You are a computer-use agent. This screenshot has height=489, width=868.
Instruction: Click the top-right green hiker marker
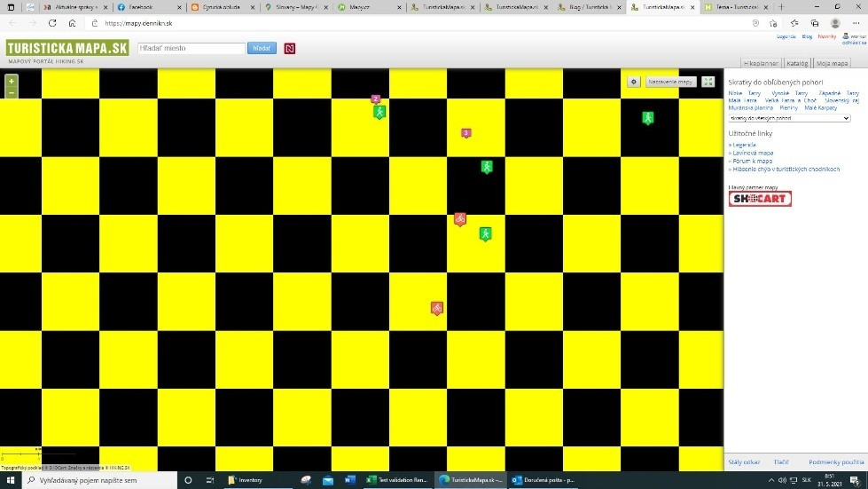pos(648,118)
